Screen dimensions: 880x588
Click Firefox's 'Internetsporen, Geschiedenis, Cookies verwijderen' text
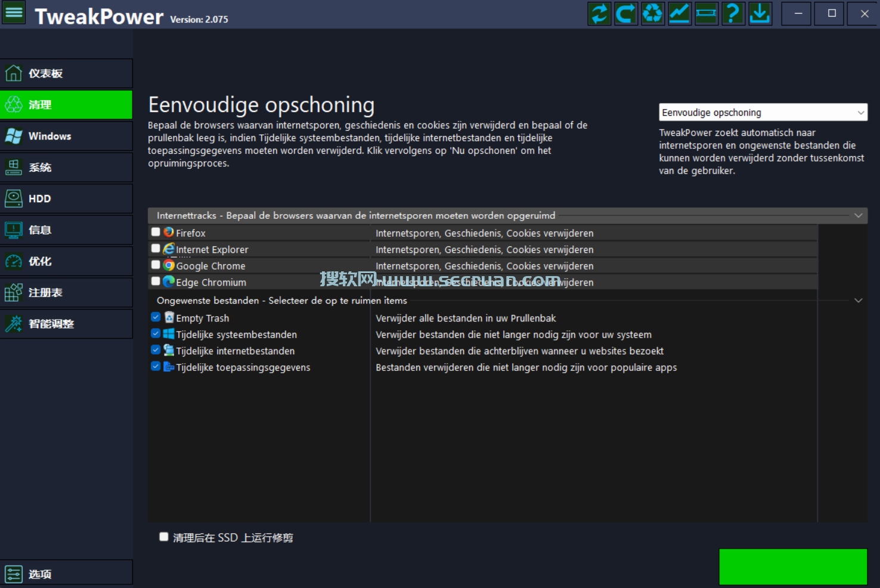click(485, 233)
